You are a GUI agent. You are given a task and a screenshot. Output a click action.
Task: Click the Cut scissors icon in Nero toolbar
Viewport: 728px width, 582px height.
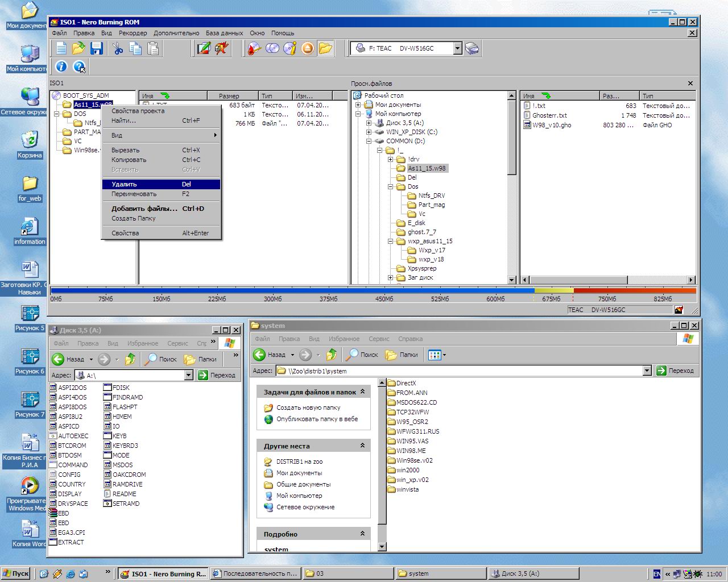click(x=118, y=48)
